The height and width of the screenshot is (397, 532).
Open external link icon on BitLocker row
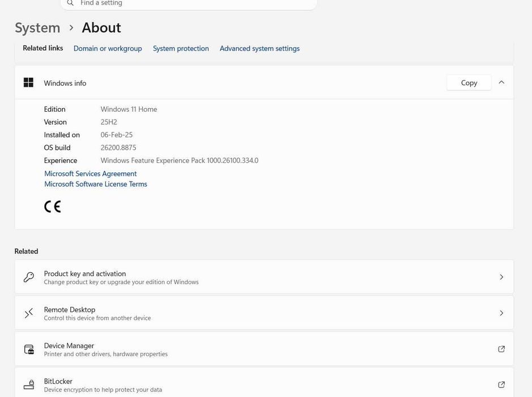(x=501, y=385)
